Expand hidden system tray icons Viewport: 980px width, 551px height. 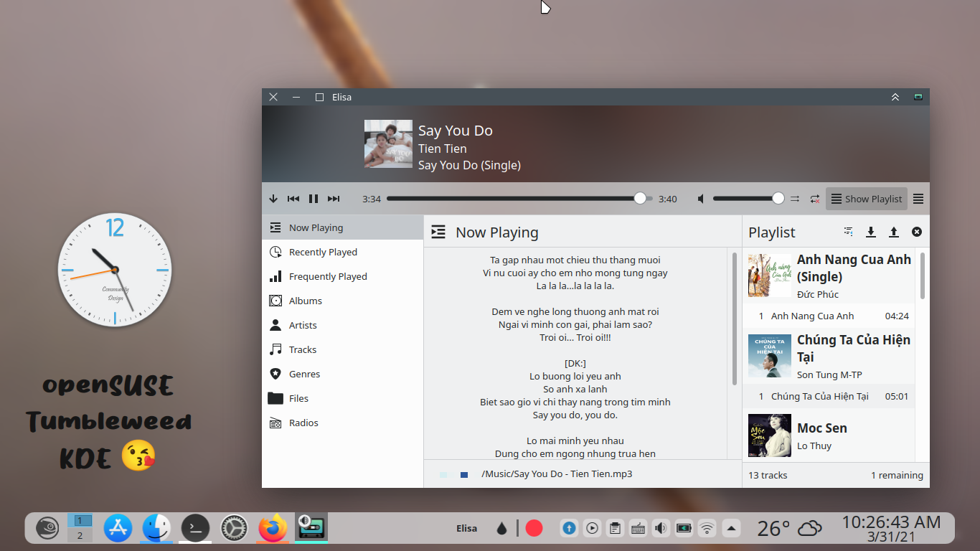click(731, 529)
